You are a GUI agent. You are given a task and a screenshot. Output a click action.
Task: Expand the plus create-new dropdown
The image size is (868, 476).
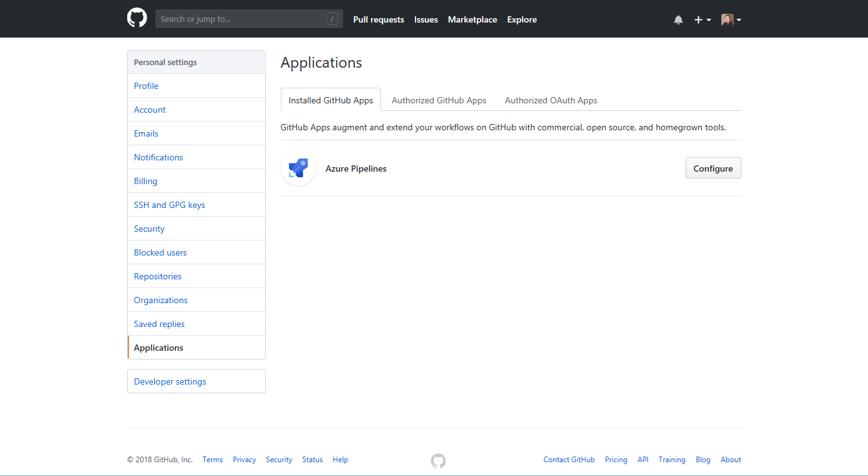point(702,20)
